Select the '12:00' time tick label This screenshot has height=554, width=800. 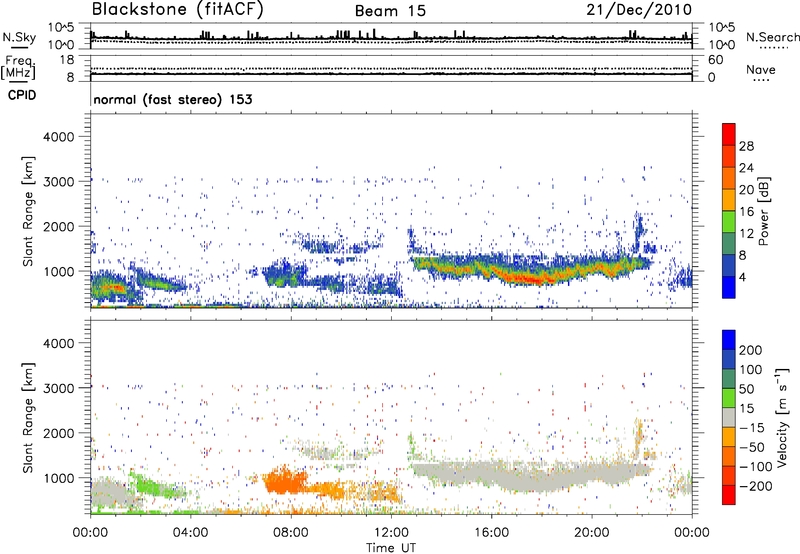pos(391,533)
